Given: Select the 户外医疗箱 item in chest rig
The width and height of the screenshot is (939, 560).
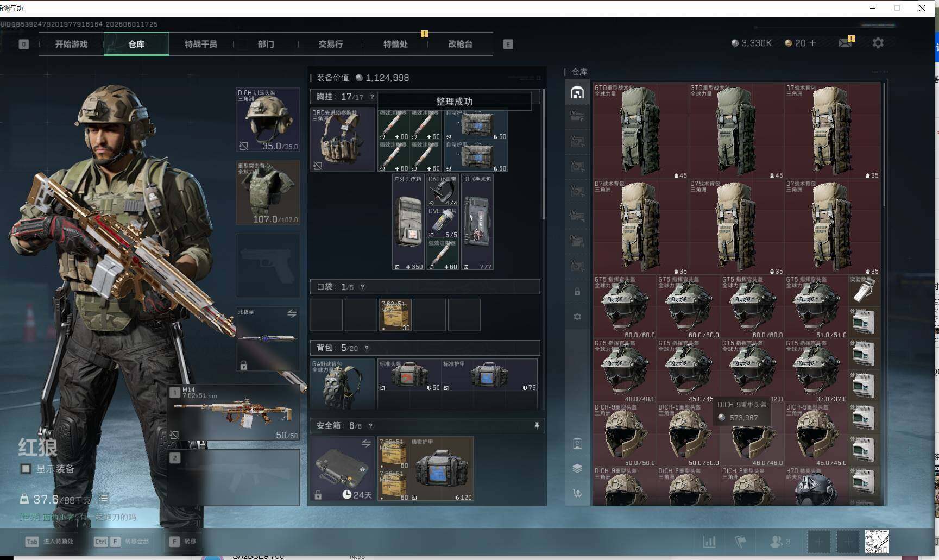Looking at the screenshot, I should tap(408, 222).
